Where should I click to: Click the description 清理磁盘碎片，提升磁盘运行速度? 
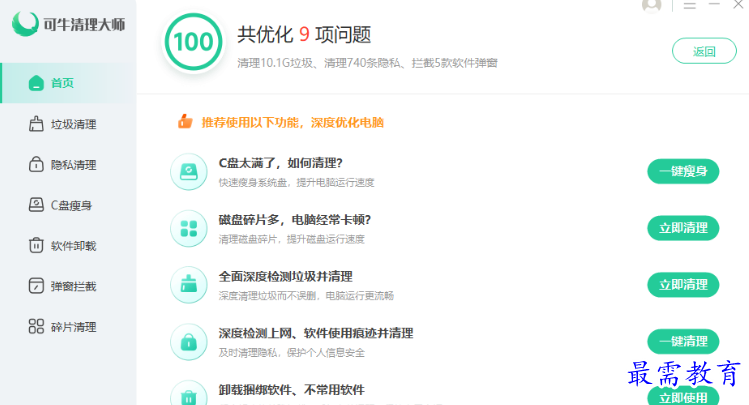[x=291, y=239]
